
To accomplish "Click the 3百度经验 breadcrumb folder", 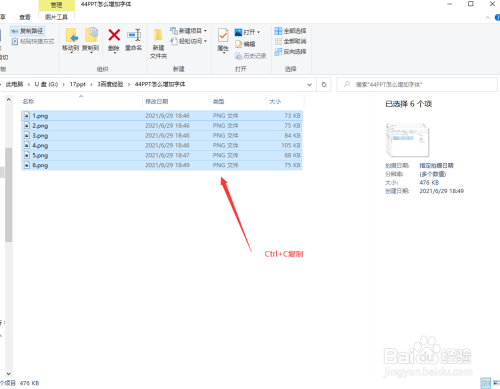I will (x=110, y=84).
